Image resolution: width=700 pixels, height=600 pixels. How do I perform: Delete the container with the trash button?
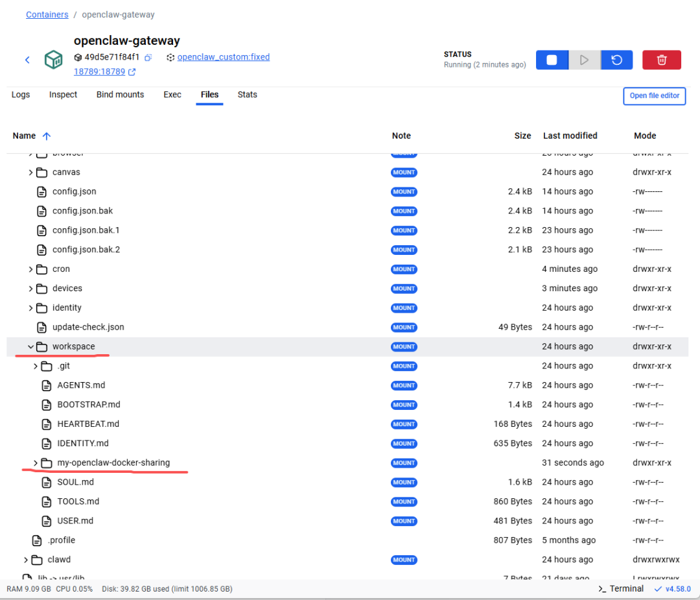[x=661, y=60]
